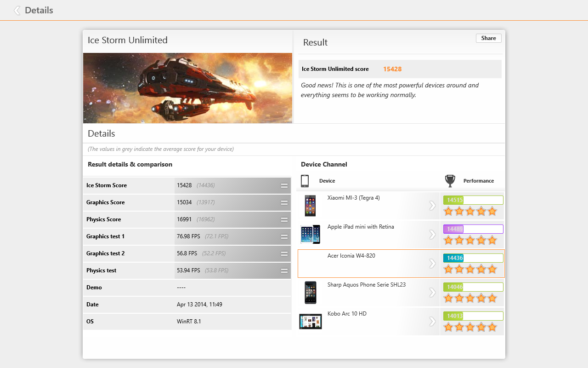Select Apple iPad mini with Retina name

point(361,227)
